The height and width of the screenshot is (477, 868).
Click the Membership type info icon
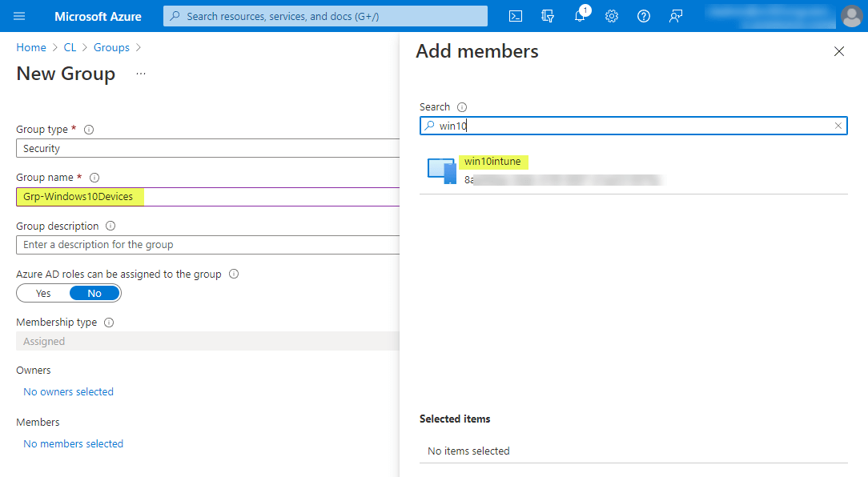(x=109, y=322)
